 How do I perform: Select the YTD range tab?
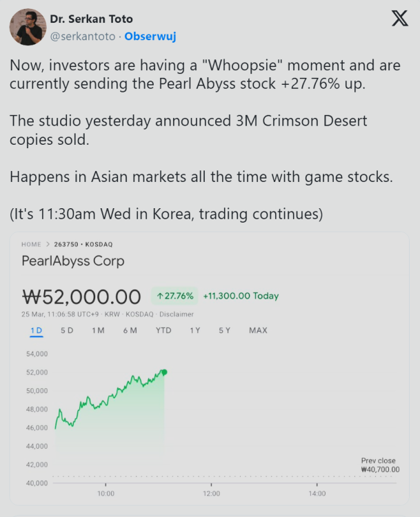point(163,330)
